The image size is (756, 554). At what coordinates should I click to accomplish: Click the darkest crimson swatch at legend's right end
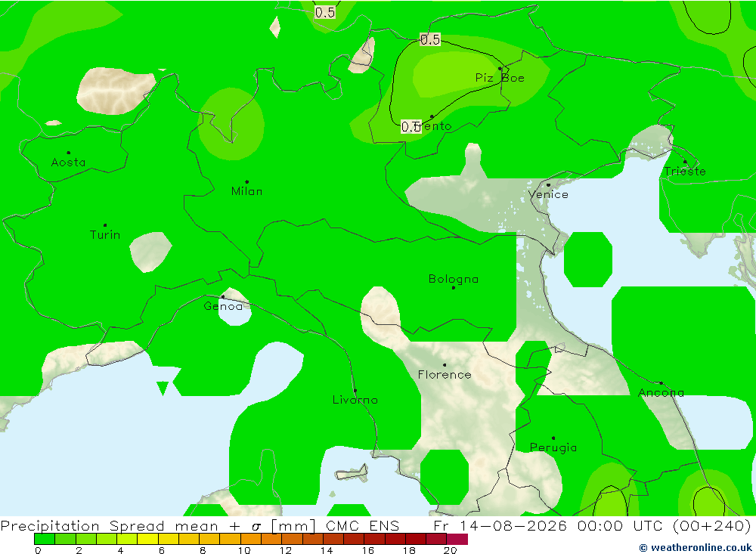[457, 539]
